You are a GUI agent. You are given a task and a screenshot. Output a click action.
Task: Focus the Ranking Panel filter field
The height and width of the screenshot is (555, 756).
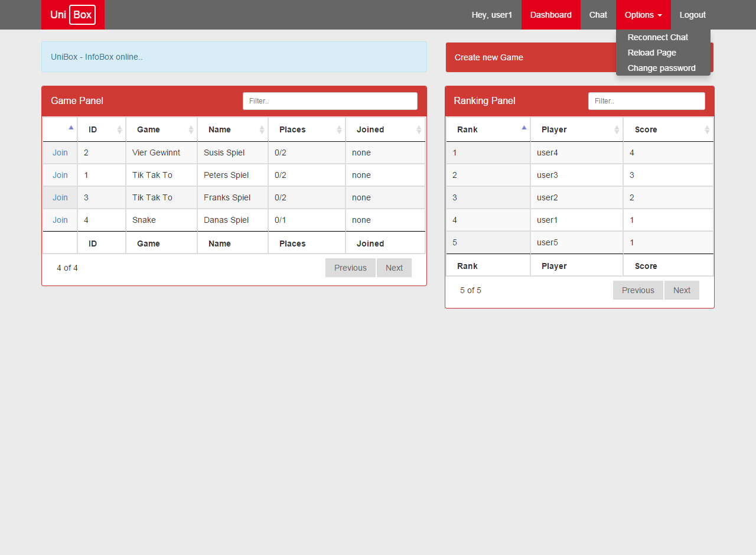[x=647, y=101]
